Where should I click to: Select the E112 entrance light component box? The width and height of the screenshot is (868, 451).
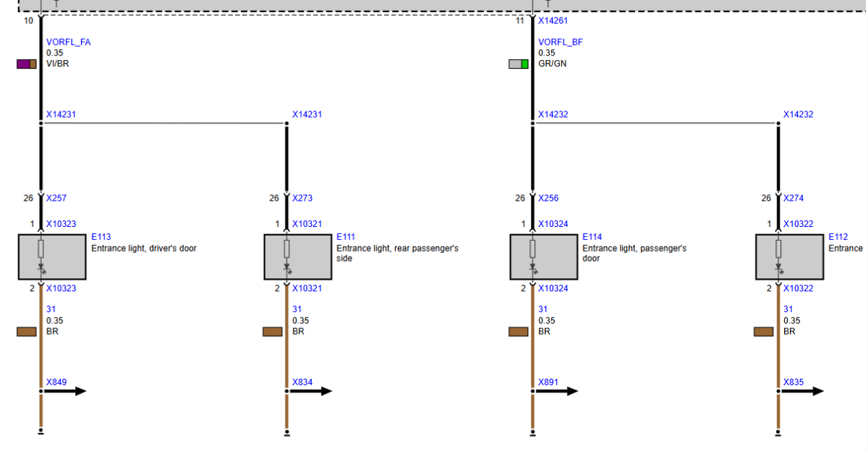(789, 257)
